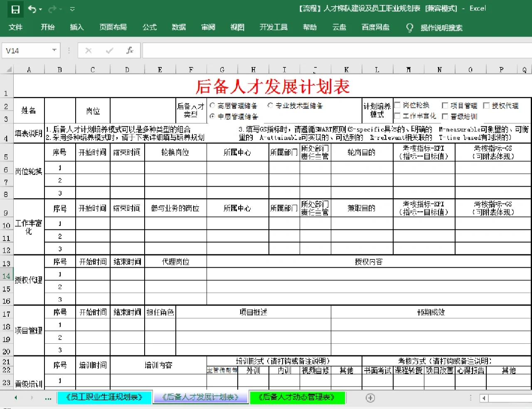Click the 预期成效 header cell

[431, 312]
